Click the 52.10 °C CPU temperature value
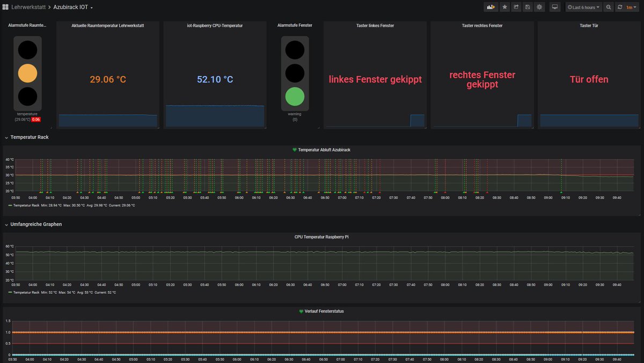Screen dimensions: 644x363 pos(215,79)
